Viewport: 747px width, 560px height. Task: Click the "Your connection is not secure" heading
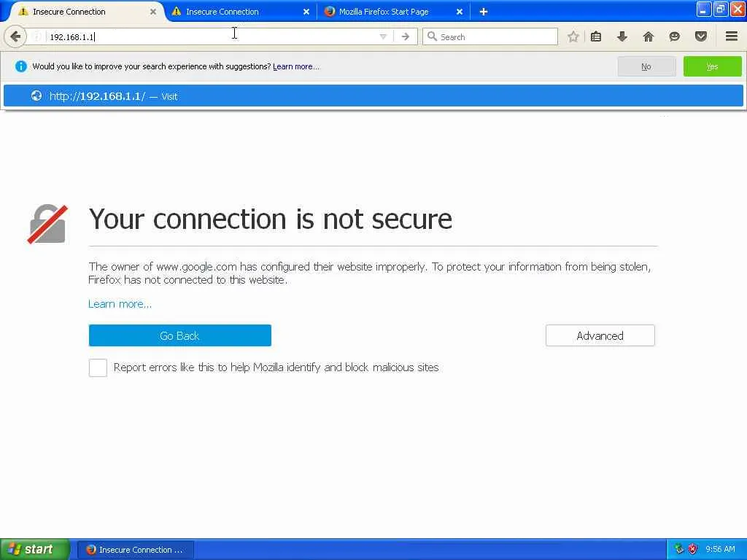coord(270,219)
